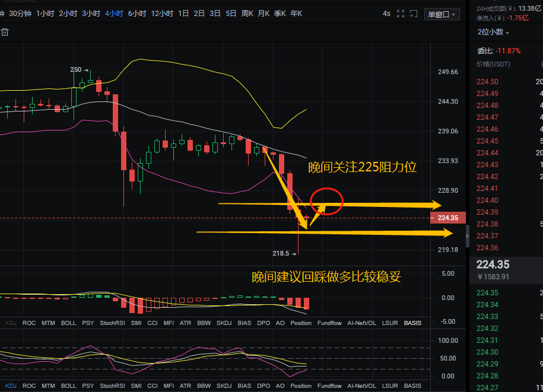
Task: Switch chart to 2日 timeframe
Action: click(199, 14)
